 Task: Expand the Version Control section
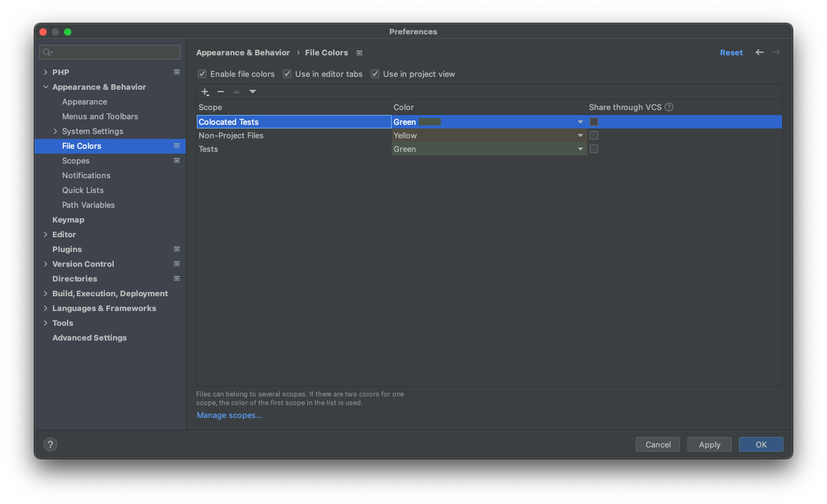click(45, 264)
